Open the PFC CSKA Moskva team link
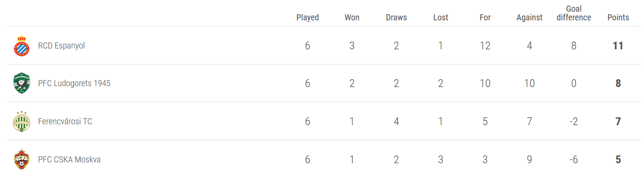 (69, 159)
